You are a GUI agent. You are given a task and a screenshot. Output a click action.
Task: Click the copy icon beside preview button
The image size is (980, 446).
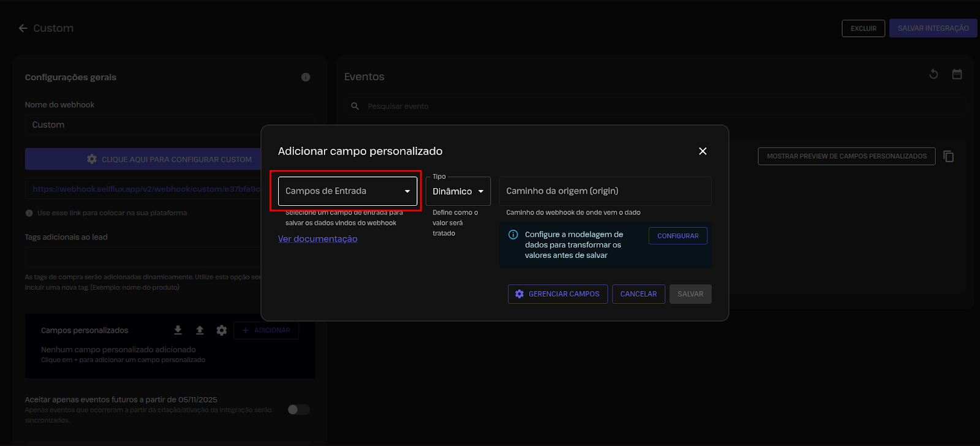(949, 156)
